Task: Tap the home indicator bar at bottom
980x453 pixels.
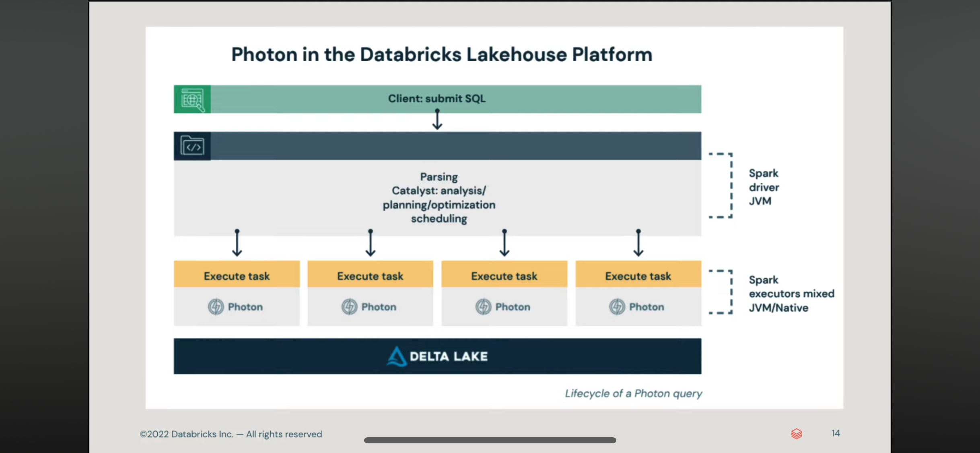Action: [x=490, y=440]
